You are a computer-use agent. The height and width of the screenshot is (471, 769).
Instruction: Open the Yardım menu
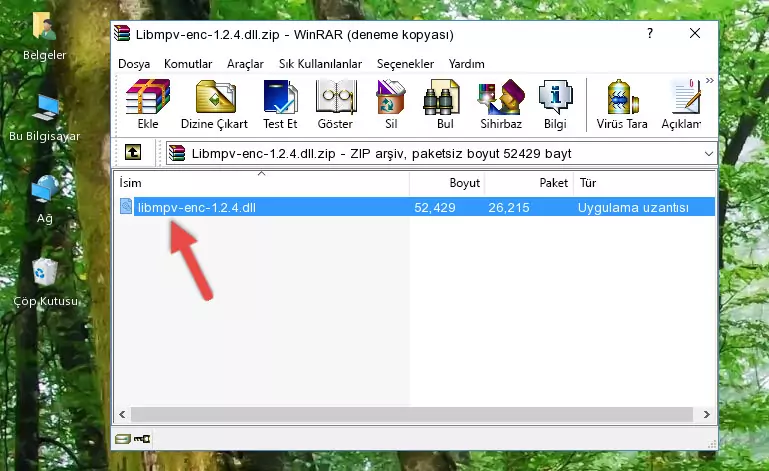(x=466, y=64)
